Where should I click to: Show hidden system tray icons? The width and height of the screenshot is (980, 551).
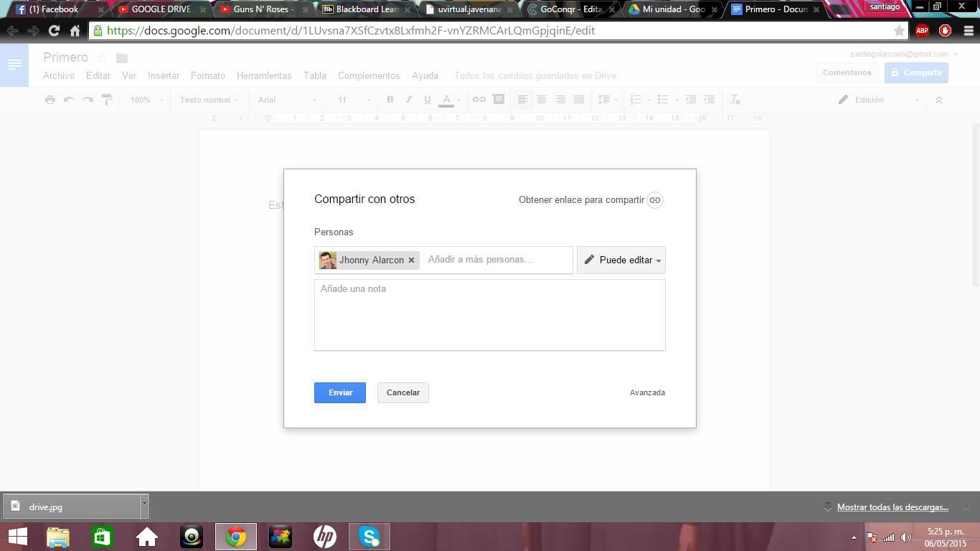click(x=854, y=537)
